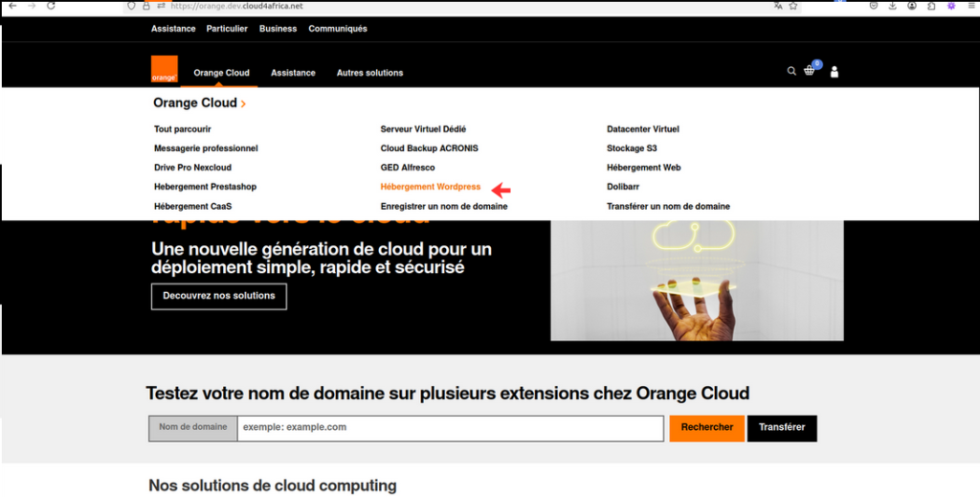Select Serveur Virtuel Dédié menu entry
Image resolution: width=980 pixels, height=497 pixels.
423,129
